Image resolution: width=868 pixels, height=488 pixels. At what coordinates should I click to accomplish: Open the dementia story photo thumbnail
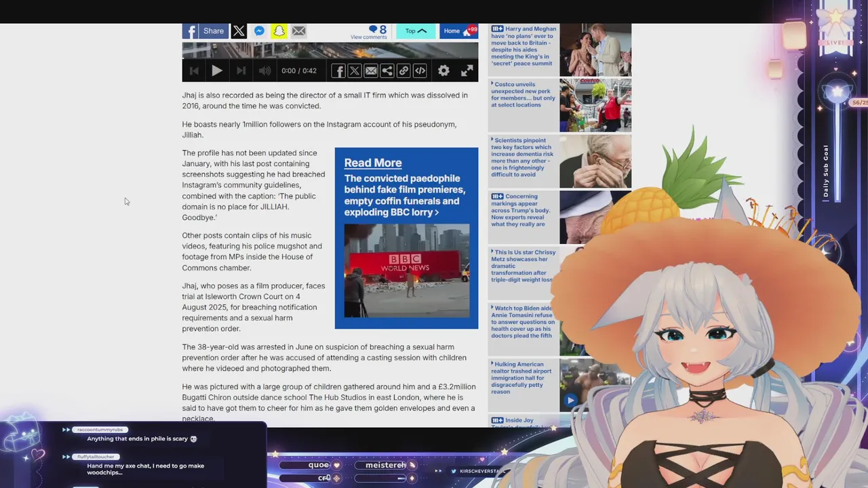click(x=595, y=161)
